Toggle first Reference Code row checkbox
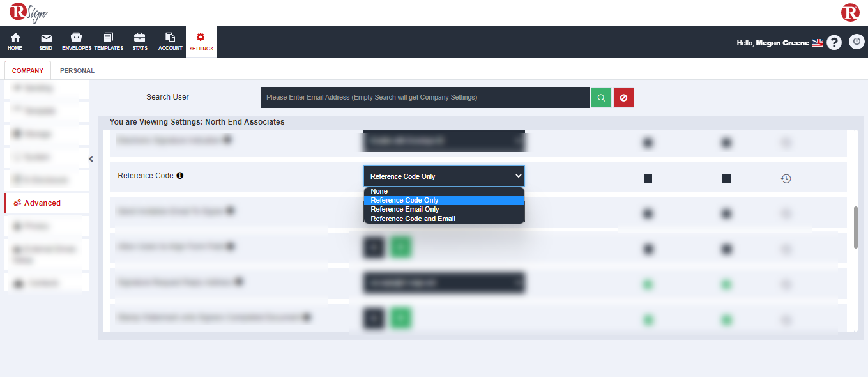The width and height of the screenshot is (868, 377). pyautogui.click(x=648, y=179)
